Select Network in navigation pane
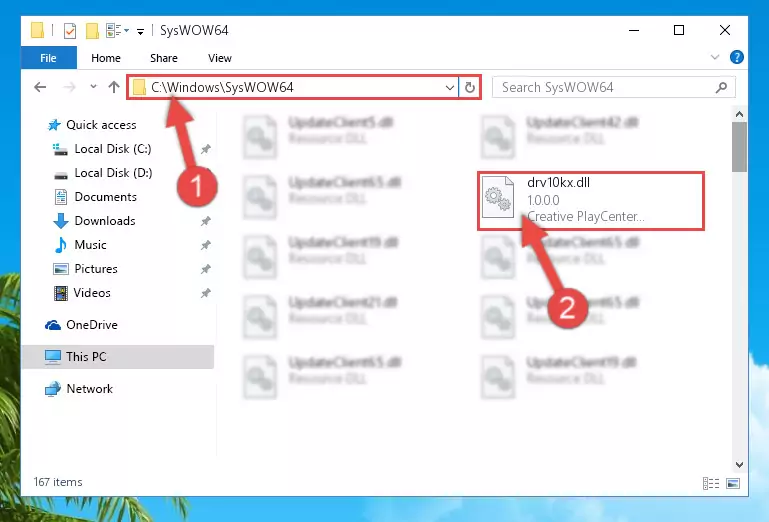 tap(79, 389)
